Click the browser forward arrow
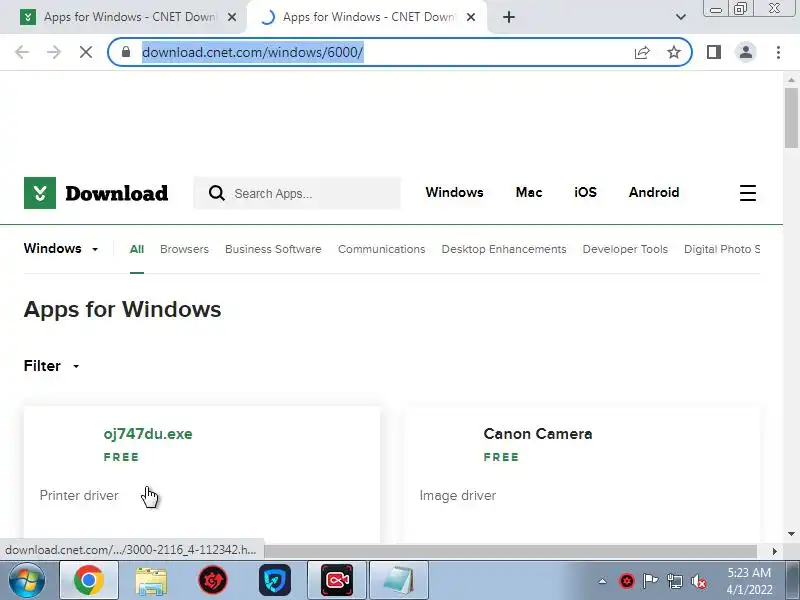800x600 pixels. click(54, 52)
